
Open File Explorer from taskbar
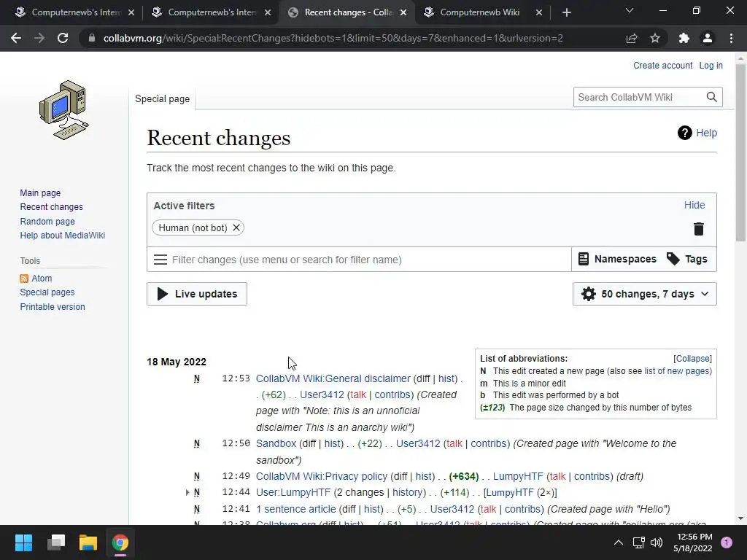(88, 542)
